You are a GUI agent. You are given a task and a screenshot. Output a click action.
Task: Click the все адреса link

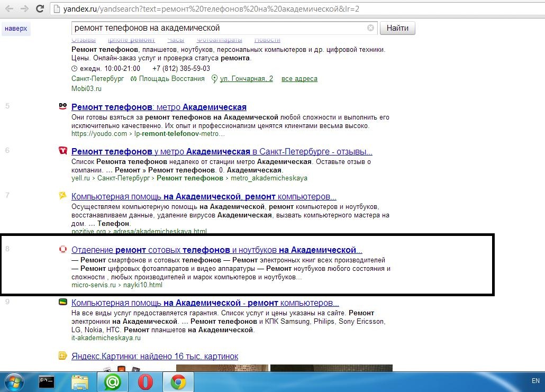pos(299,78)
